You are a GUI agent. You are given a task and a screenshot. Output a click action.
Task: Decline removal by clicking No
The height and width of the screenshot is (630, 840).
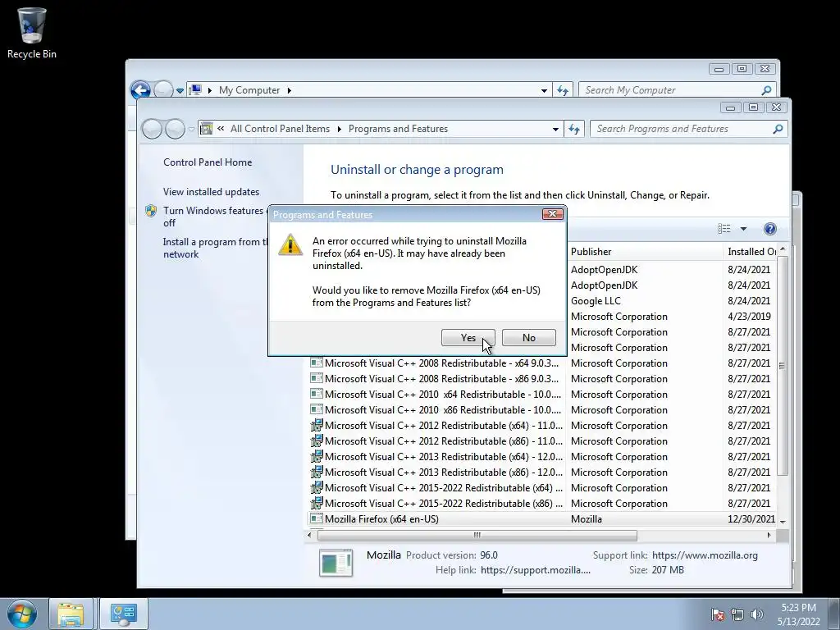pos(529,337)
